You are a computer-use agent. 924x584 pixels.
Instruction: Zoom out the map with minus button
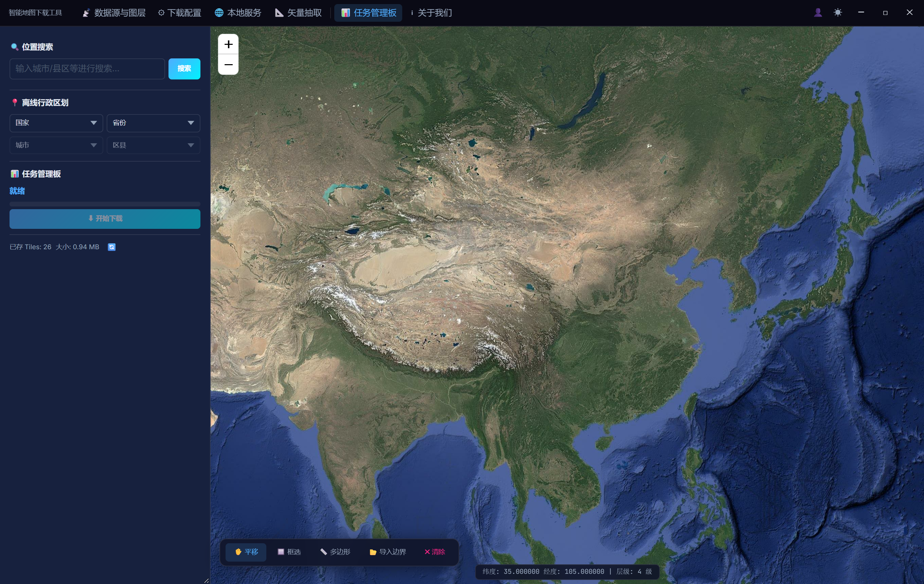click(228, 65)
